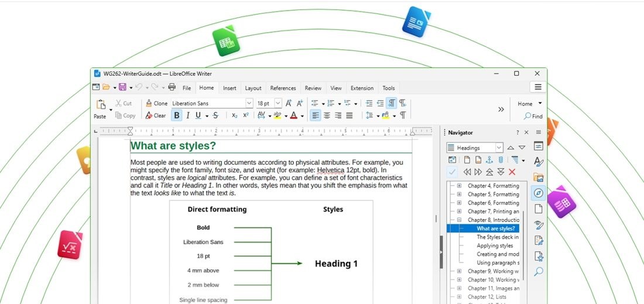Delete the heading with the red X in Navigator

pos(512,172)
